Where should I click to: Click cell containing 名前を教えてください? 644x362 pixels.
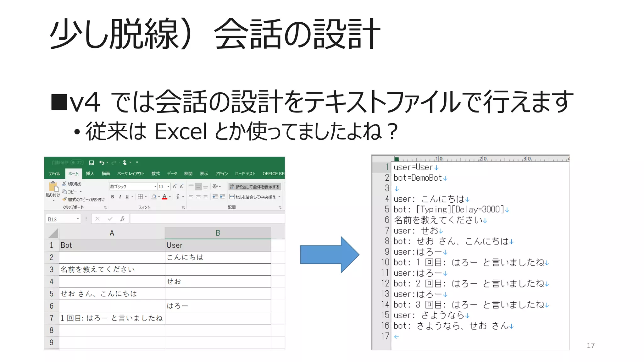112,269
